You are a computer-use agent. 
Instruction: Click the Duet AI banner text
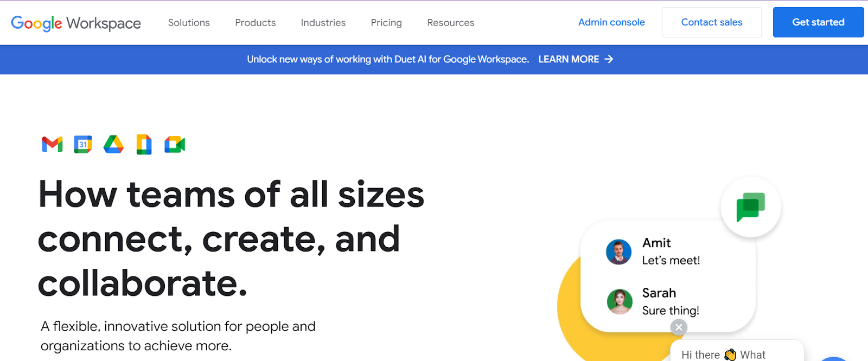[388, 59]
